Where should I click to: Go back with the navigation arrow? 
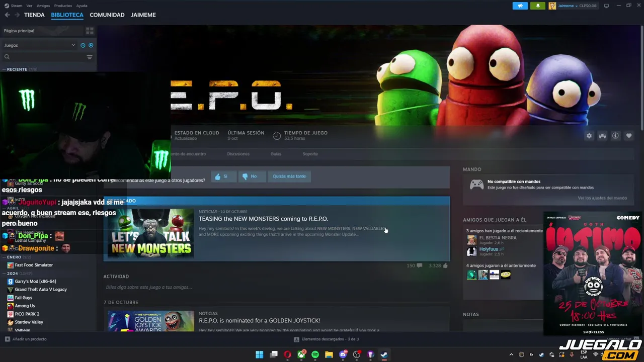[x=7, y=15]
